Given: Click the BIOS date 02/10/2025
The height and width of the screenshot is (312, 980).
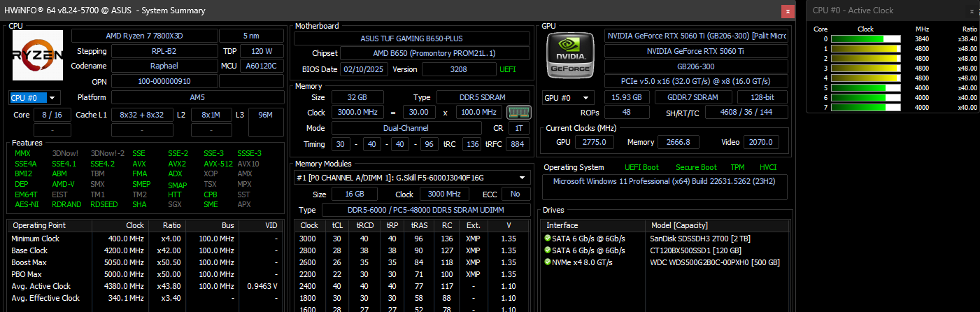Looking at the screenshot, I should click(x=363, y=69).
